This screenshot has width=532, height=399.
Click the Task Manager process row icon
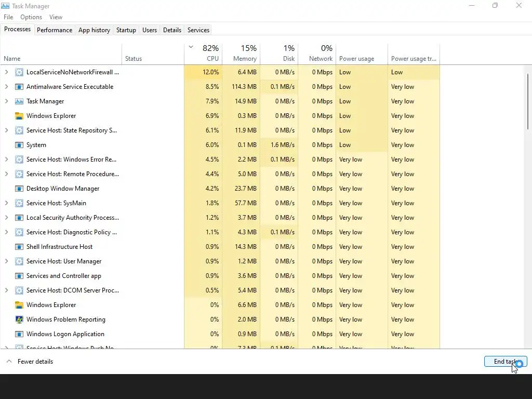tap(19, 101)
